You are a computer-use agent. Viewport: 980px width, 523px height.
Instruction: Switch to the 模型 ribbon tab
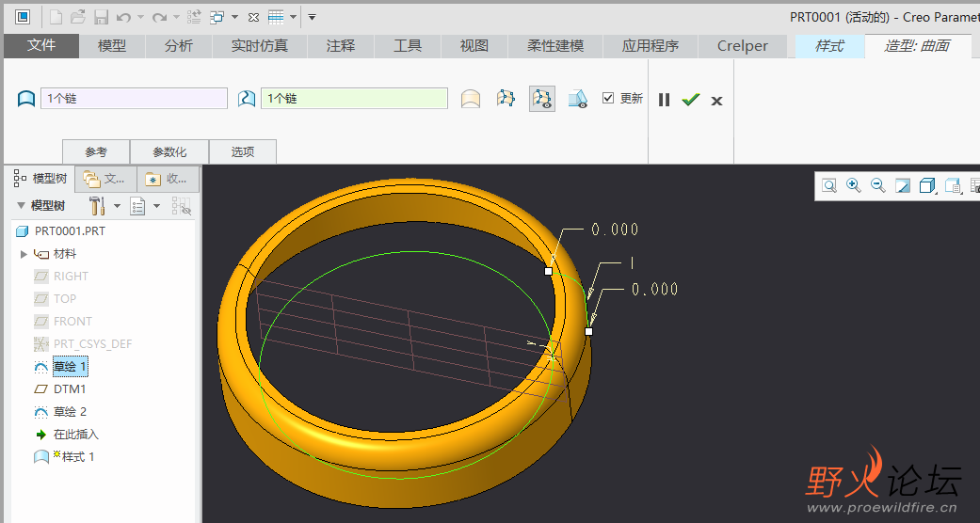(112, 45)
